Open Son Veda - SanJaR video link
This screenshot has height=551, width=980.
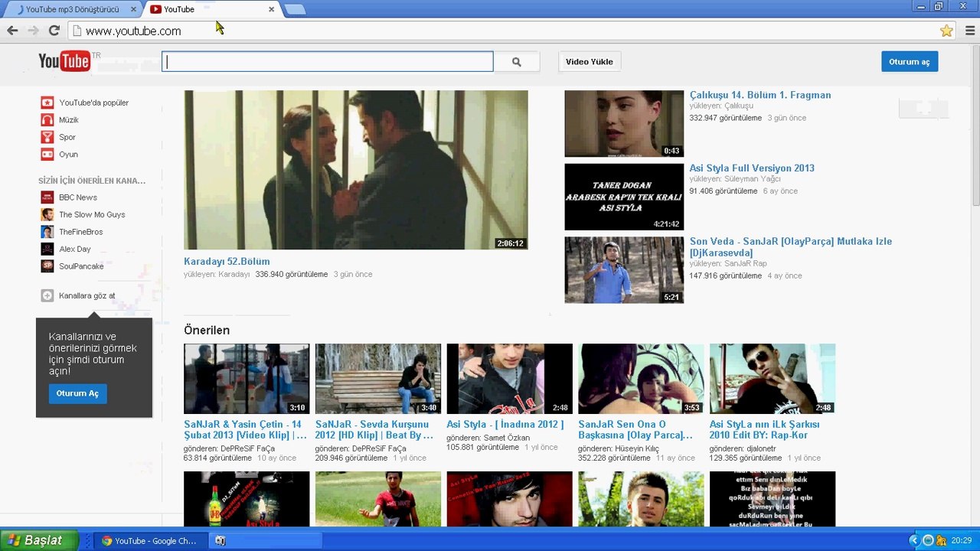click(791, 247)
